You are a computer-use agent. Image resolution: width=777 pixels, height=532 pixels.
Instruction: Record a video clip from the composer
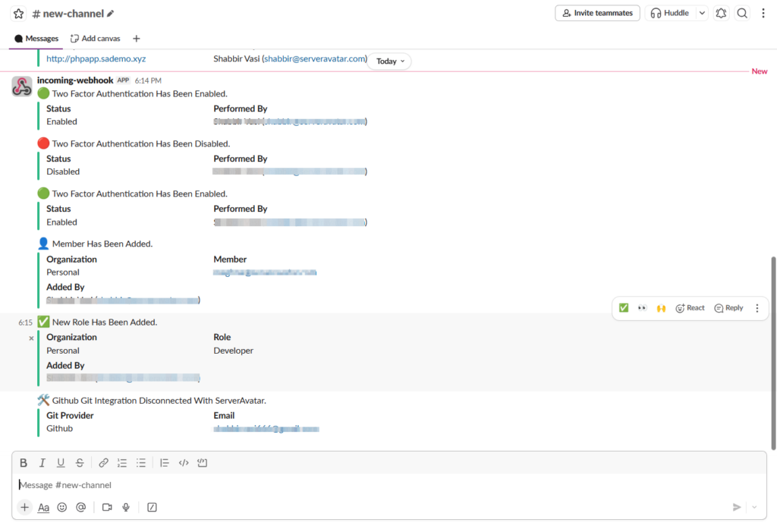click(x=106, y=507)
